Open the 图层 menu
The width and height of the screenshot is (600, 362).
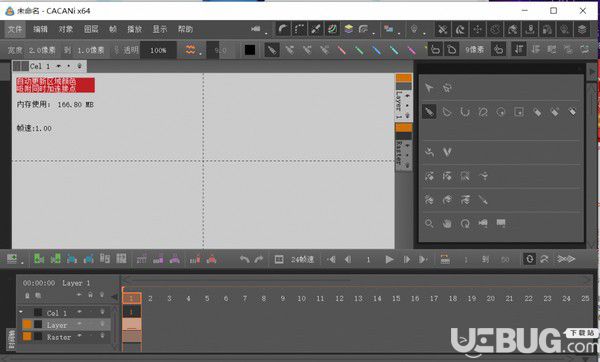pyautogui.click(x=91, y=29)
